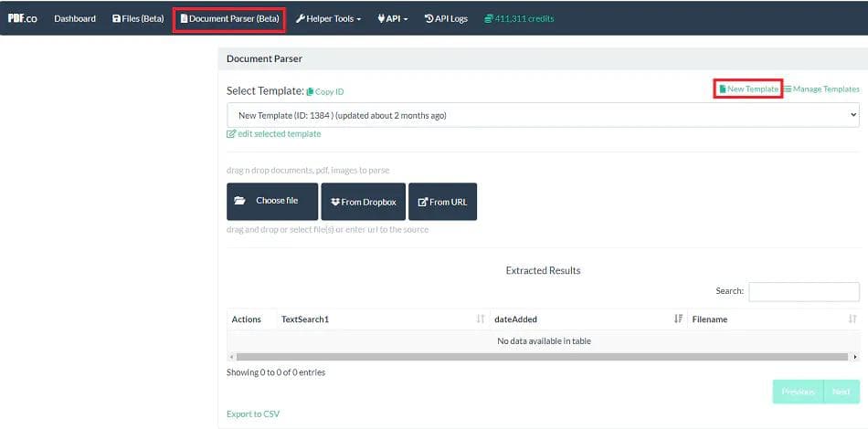Focus the Search input field

click(803, 291)
